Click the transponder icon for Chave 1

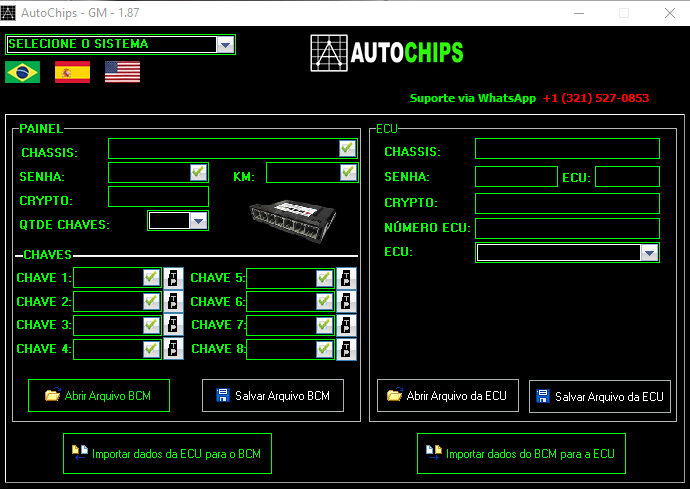tap(173, 278)
